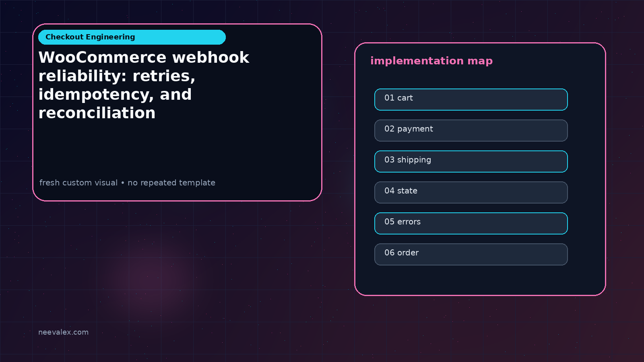Click the WooCommerce webhook reliability headline
644x362 pixels.
tap(144, 85)
